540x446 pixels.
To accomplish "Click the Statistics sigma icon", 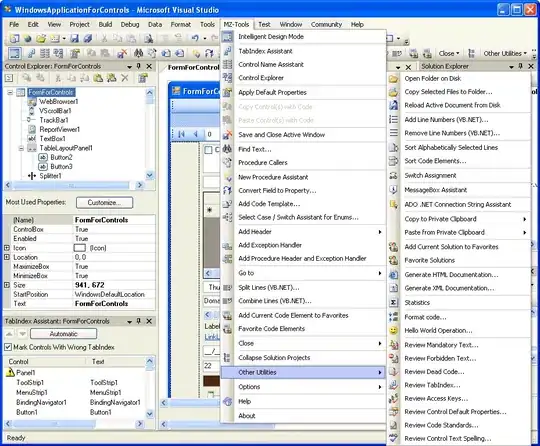I will (x=394, y=302).
